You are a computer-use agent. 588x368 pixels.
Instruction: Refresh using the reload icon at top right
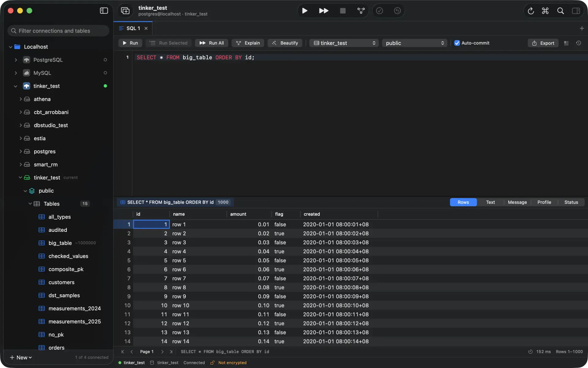(x=531, y=11)
